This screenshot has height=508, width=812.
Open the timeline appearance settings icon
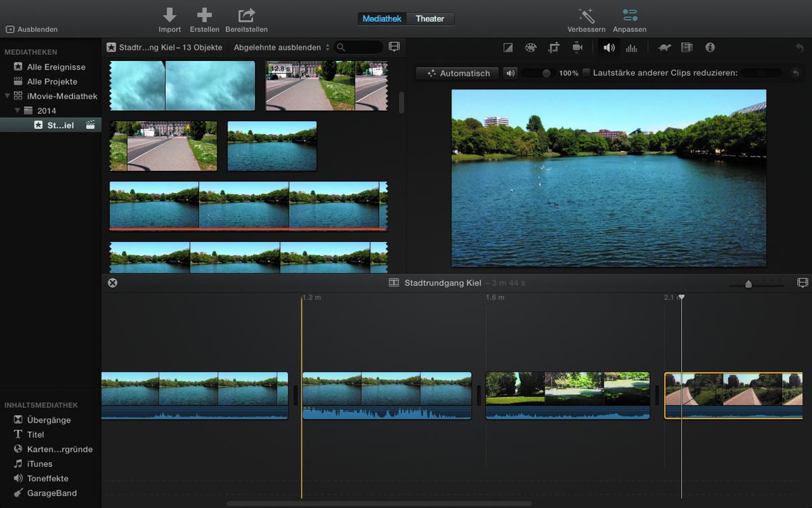pyautogui.click(x=803, y=282)
